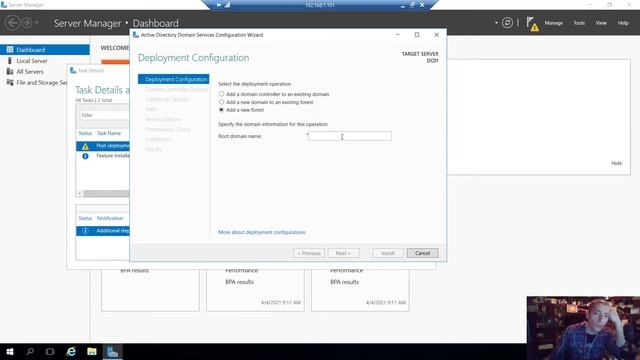Open dropdown arrow left of refresh icon

[496, 23]
